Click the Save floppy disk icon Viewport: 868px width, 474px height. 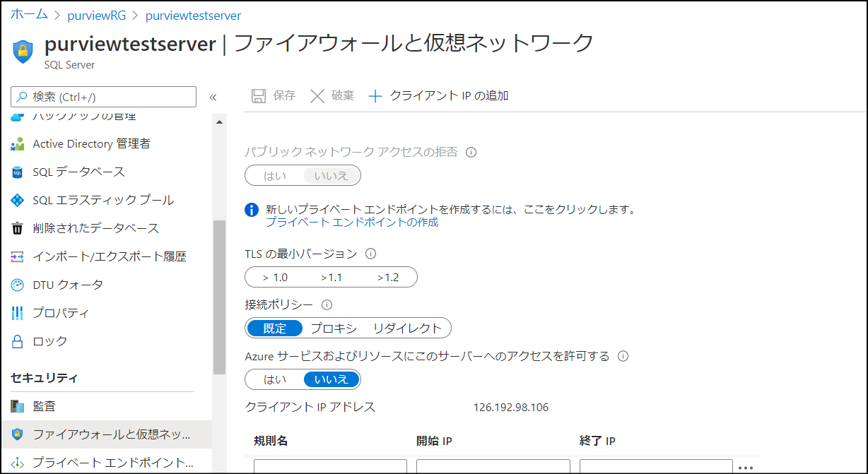pyautogui.click(x=259, y=96)
